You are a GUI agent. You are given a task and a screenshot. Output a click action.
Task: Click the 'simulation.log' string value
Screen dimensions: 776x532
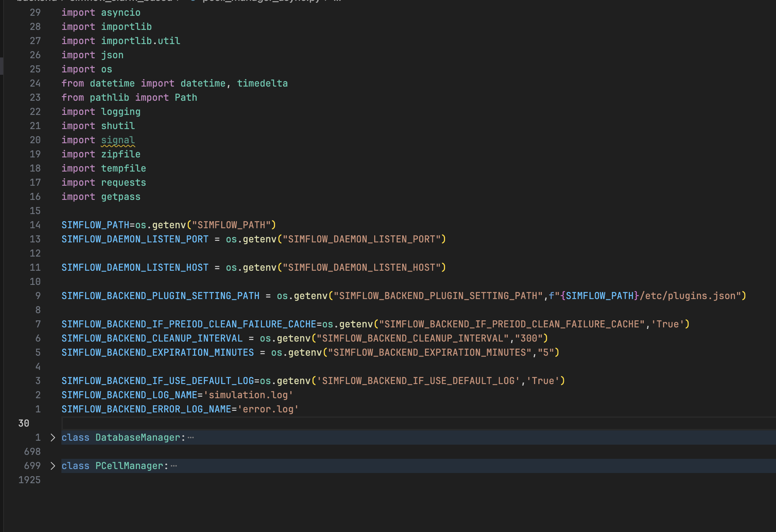click(248, 395)
